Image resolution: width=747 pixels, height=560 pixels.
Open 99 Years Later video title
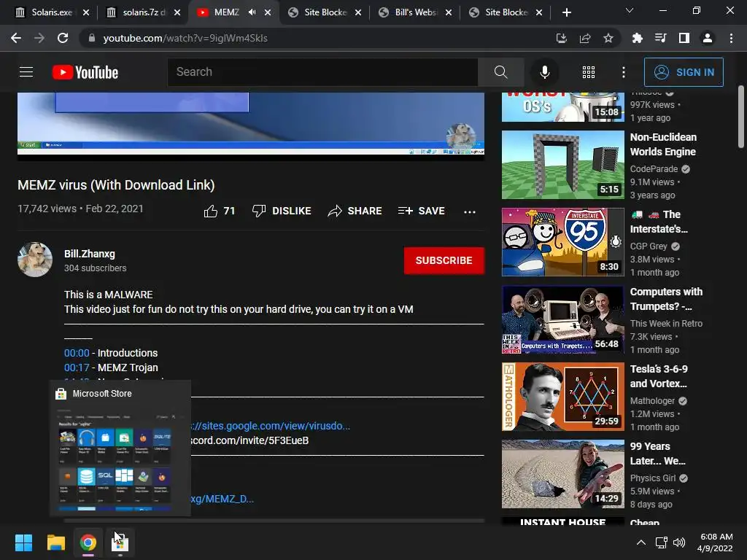click(657, 454)
